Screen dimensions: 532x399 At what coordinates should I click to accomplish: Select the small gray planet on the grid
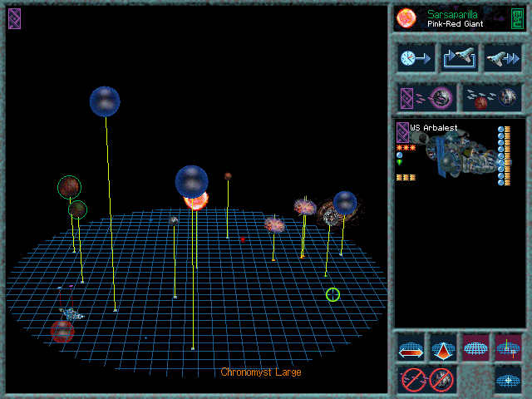pos(174,221)
